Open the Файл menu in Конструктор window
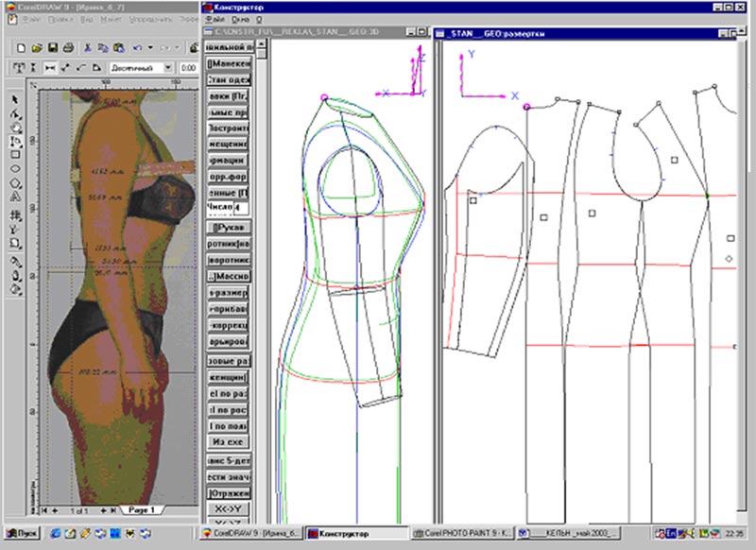Viewport: 756px width, 550px height. (214, 19)
